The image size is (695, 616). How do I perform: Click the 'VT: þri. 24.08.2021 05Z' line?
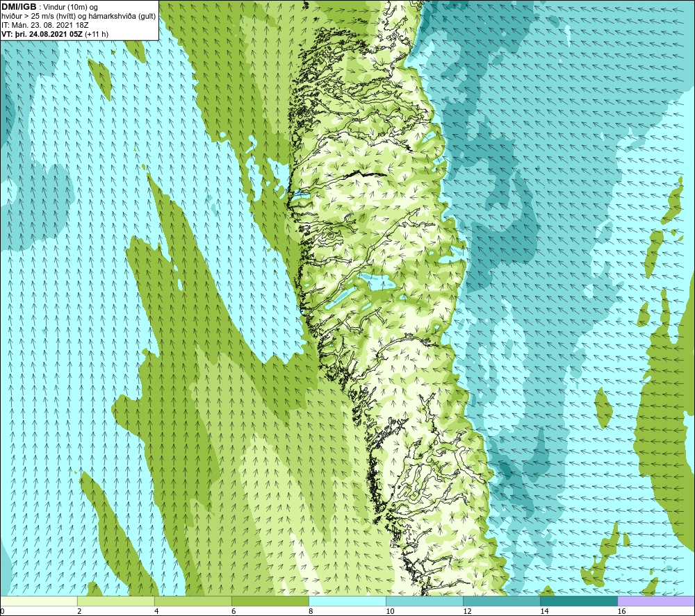[42, 34]
